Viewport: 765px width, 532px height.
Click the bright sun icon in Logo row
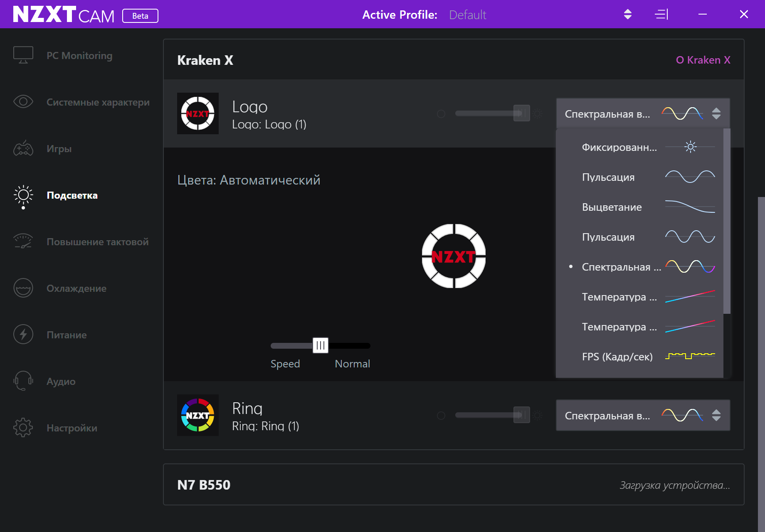point(538,113)
